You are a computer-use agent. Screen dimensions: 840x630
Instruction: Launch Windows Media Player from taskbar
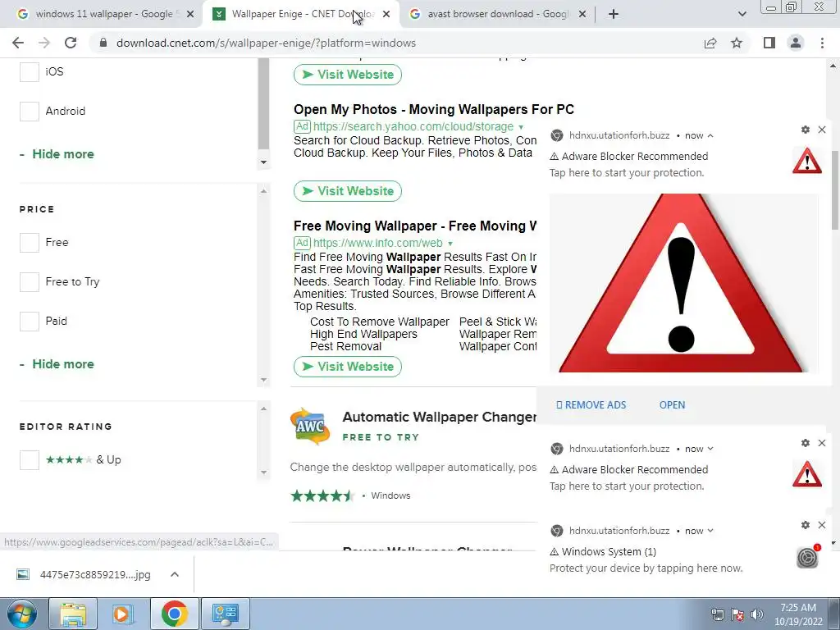click(x=123, y=614)
